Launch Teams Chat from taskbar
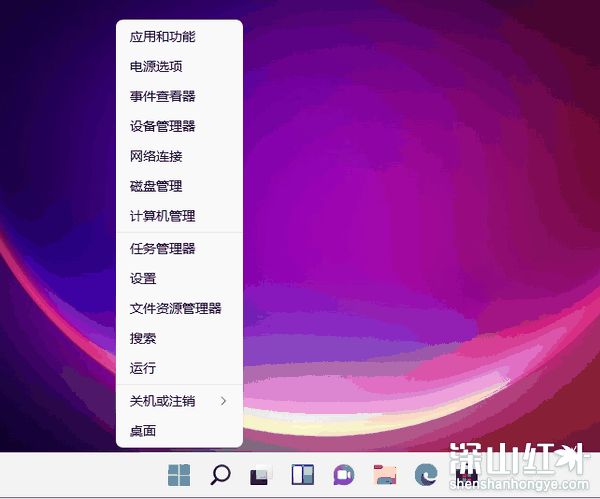600x499 pixels. (344, 475)
